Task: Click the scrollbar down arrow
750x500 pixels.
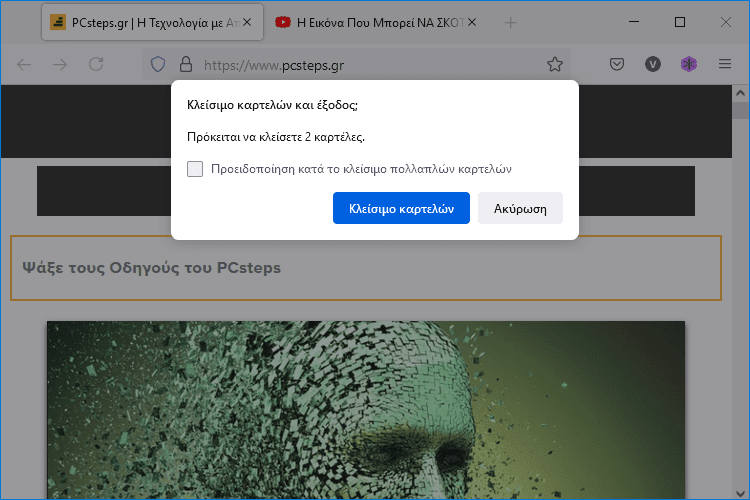Action: click(740, 493)
